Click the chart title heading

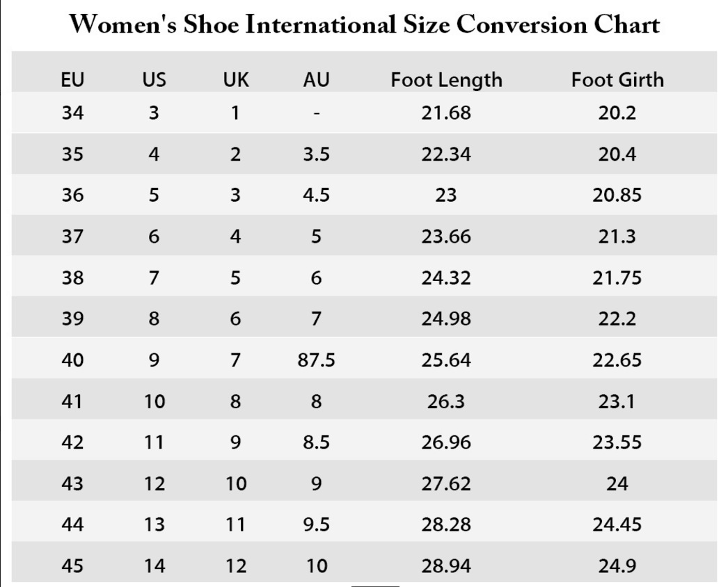tap(365, 26)
